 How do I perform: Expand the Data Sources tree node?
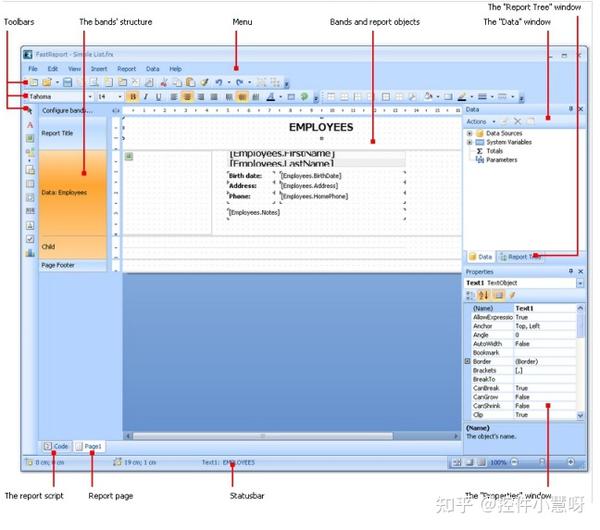(x=470, y=134)
